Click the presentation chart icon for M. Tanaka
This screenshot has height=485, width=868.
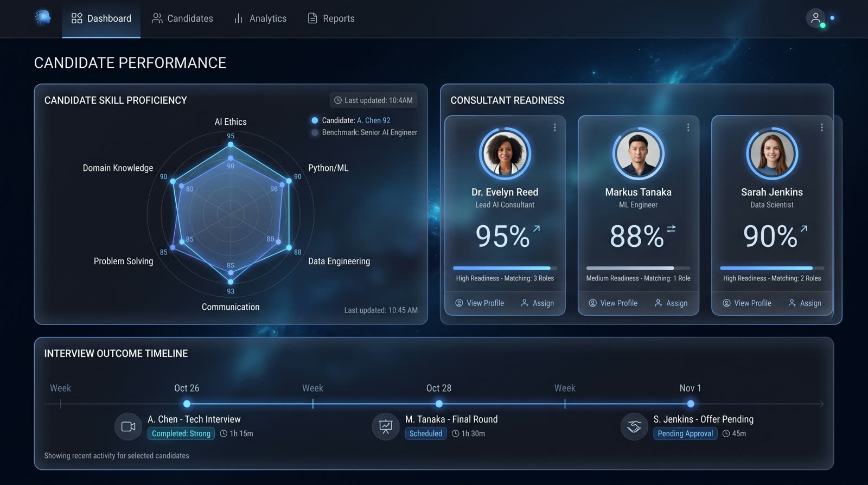(386, 426)
